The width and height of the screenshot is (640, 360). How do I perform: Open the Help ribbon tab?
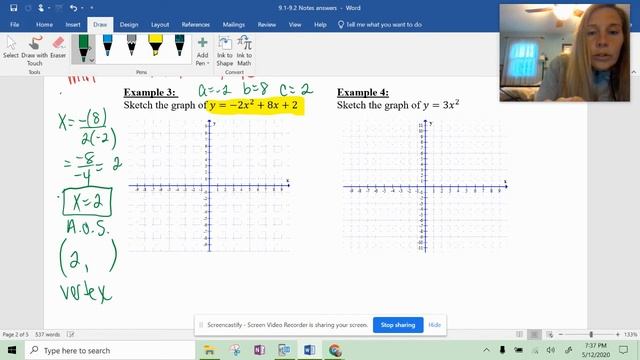[x=320, y=24]
